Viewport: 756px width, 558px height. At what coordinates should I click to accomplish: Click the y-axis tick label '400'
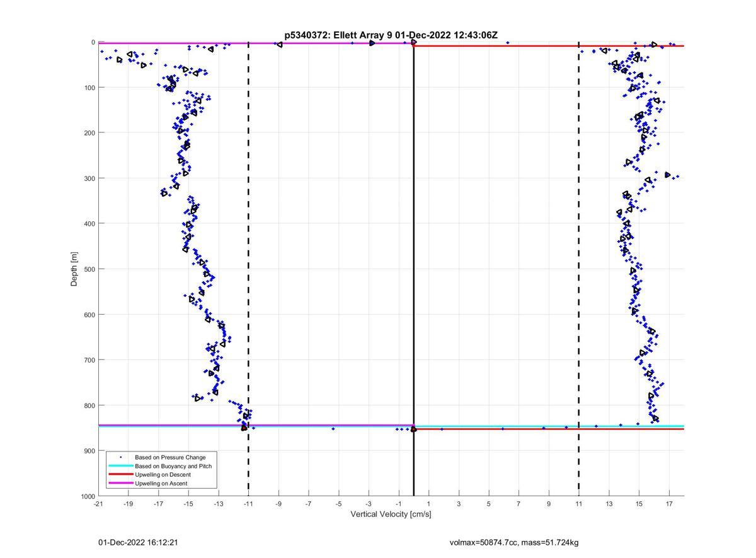pos(89,224)
